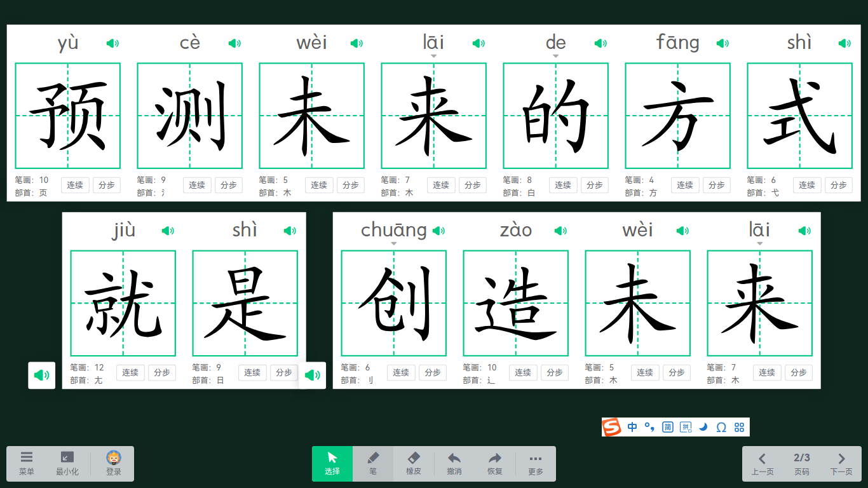Viewport: 868px width, 488px height.
Task: Go to the next page (下一页)
Action: pos(841,464)
